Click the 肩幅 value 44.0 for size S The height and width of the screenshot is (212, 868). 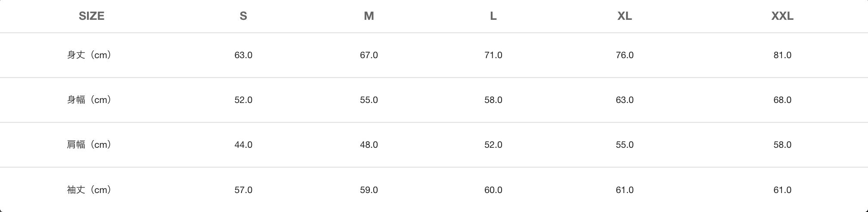243,145
